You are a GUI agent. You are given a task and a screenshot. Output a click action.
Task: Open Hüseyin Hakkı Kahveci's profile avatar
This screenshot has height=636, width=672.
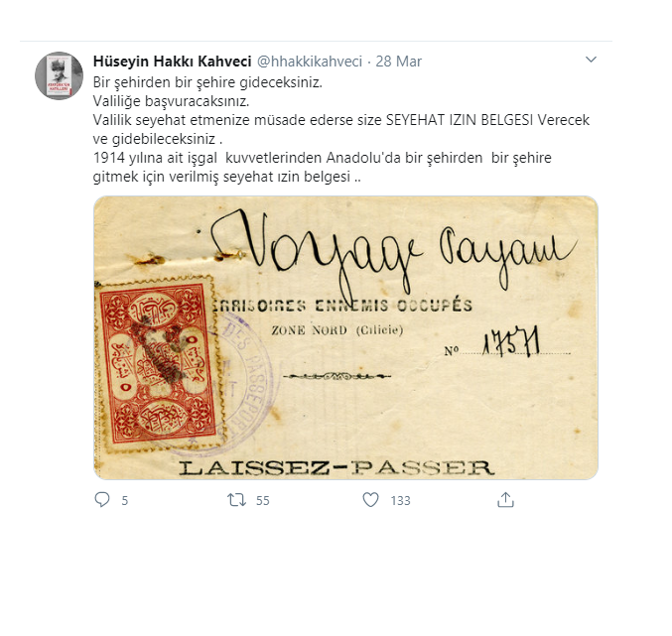(59, 75)
